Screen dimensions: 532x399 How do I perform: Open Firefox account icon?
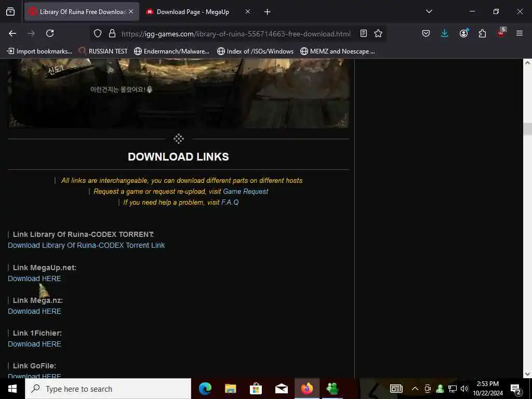click(x=463, y=33)
